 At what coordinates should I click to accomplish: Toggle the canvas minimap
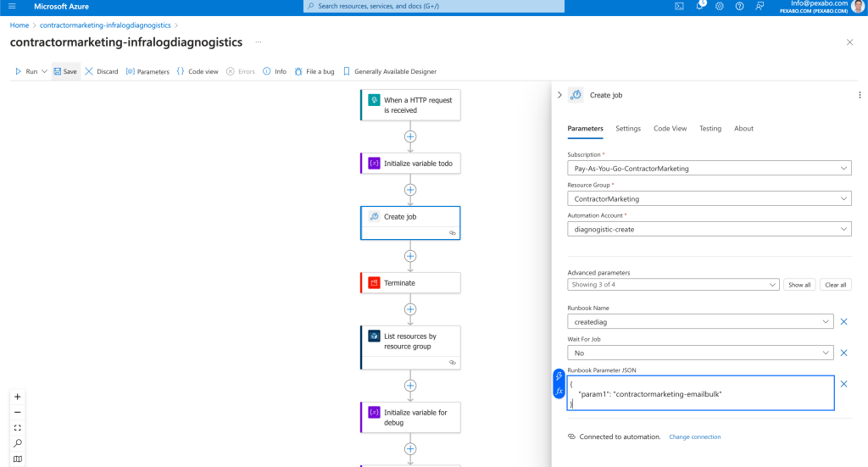18,459
